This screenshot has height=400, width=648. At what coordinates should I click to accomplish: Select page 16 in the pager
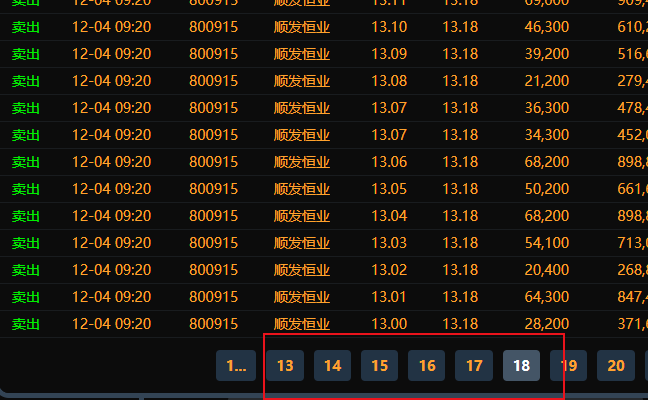pyautogui.click(x=426, y=366)
